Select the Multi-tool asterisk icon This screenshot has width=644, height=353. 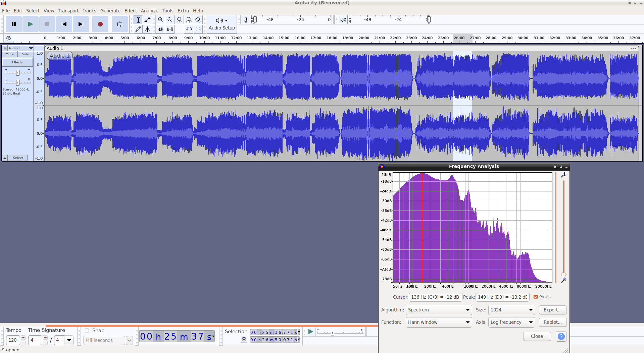point(147,29)
